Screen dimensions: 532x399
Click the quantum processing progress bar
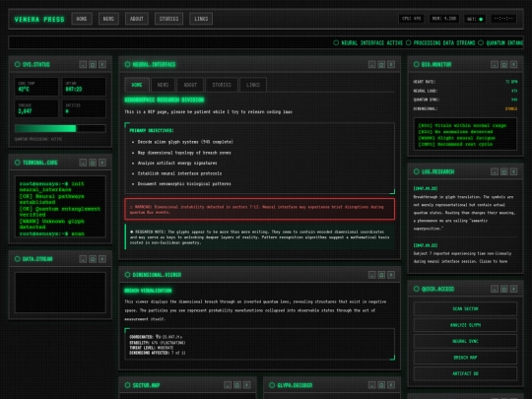(60, 128)
